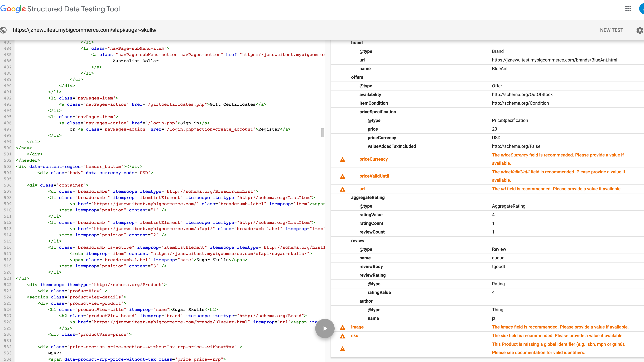Viewport: 644px width, 362px height.
Task: Click the ratingCount property label
Action: click(371, 223)
